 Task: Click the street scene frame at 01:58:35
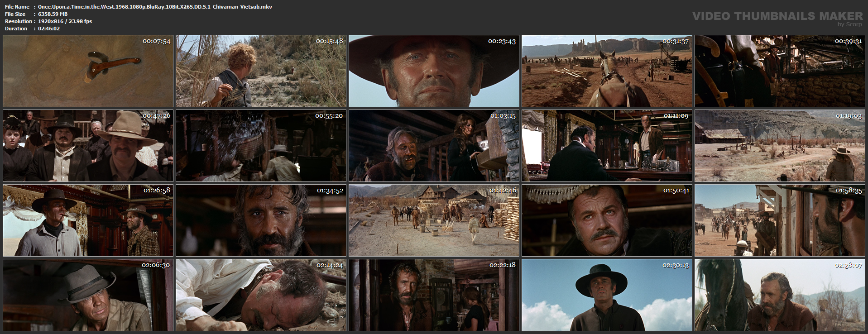click(x=780, y=220)
